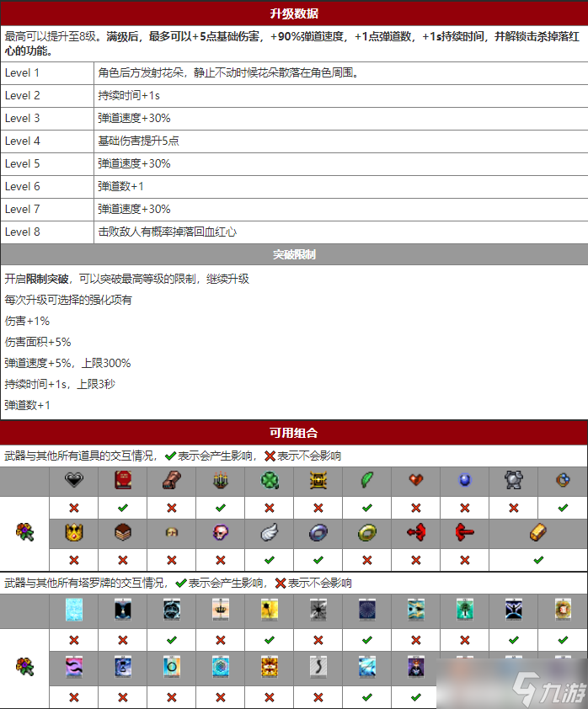Select the red Metaglio Left icon
Screen dimensions: 588x709
click(416, 533)
